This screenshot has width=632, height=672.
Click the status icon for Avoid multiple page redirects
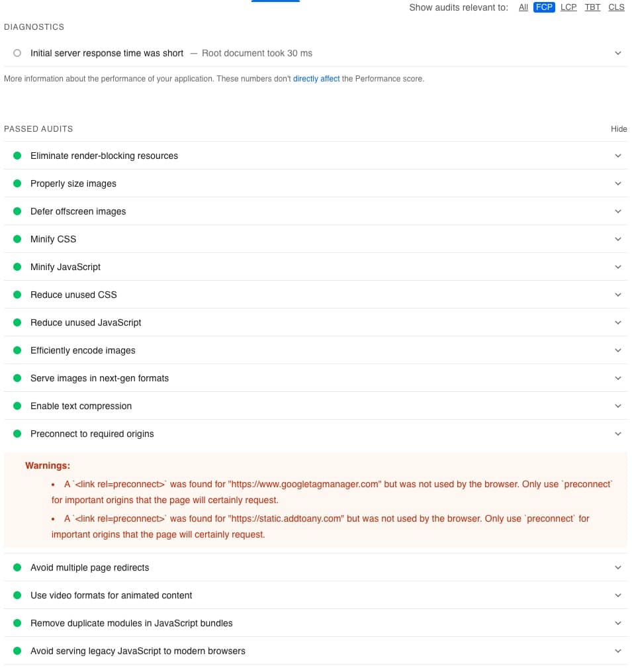17,567
